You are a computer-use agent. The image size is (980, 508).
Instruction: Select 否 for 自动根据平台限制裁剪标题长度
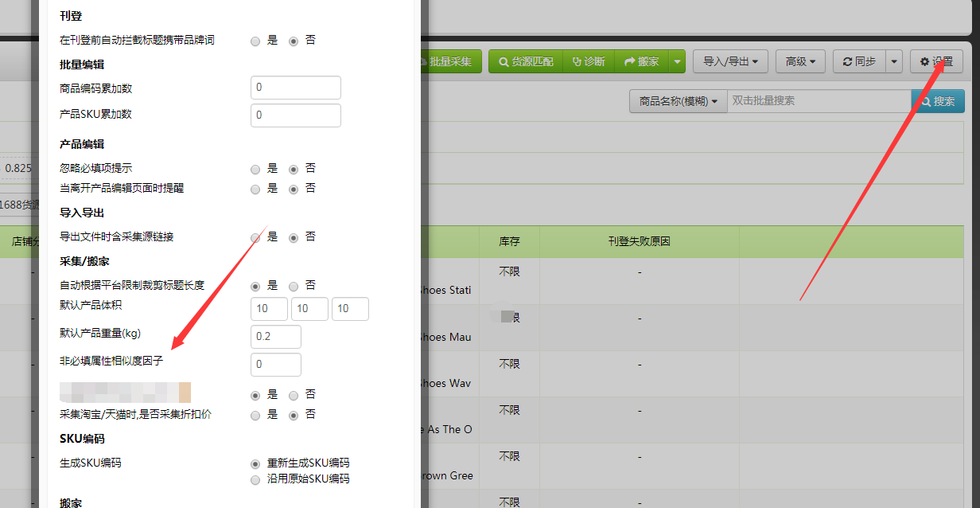(x=294, y=286)
